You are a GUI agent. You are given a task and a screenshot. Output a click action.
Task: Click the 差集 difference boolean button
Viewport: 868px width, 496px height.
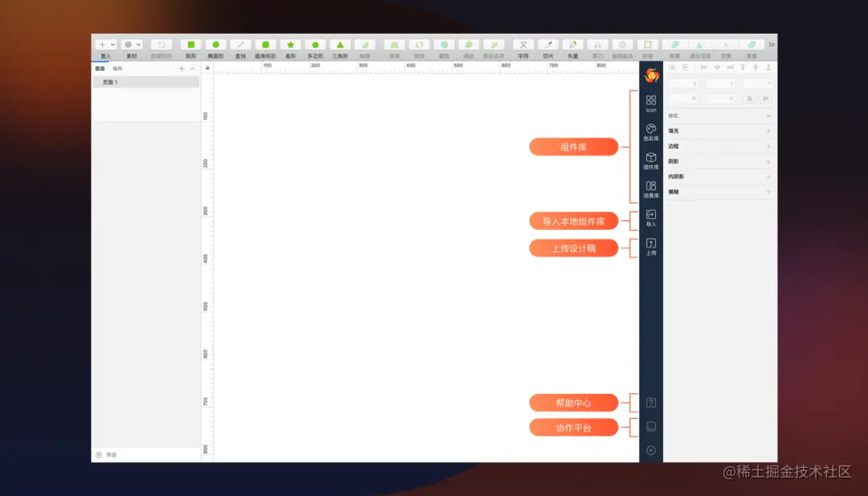pyautogui.click(x=751, y=45)
